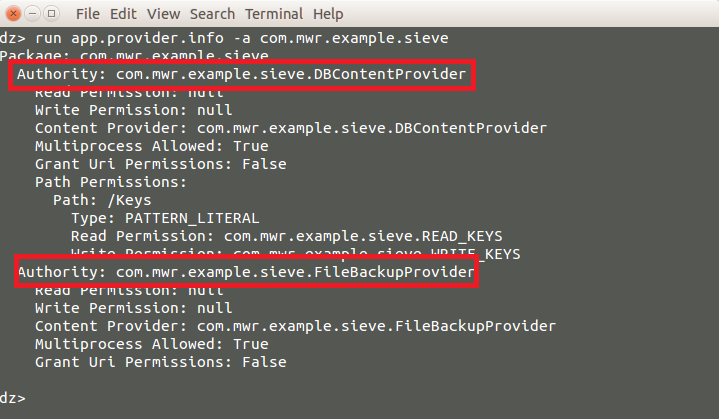Open the Search menu
Viewport: 719px width, 419px height.
212,14
